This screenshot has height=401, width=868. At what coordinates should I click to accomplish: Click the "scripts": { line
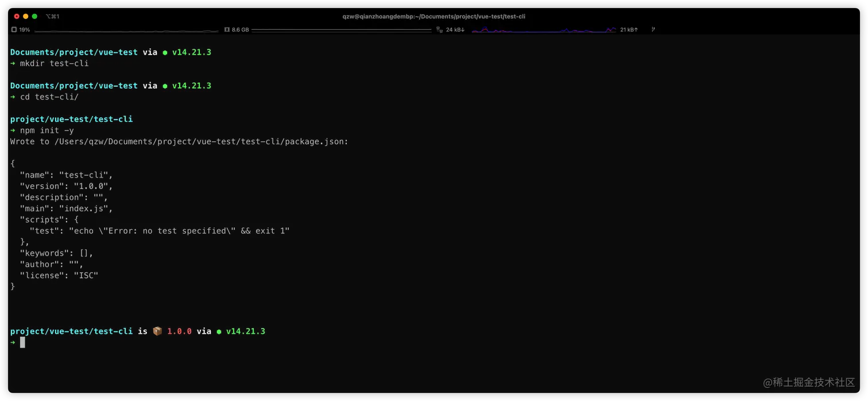(49, 219)
